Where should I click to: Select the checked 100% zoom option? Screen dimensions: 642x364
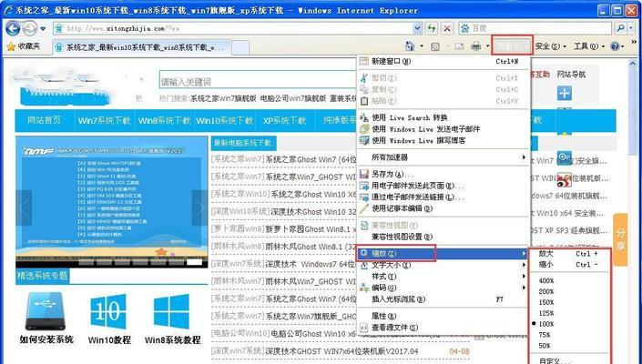coord(569,324)
